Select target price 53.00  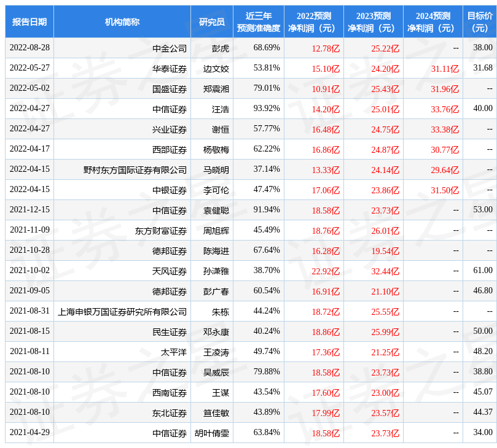click(x=483, y=210)
